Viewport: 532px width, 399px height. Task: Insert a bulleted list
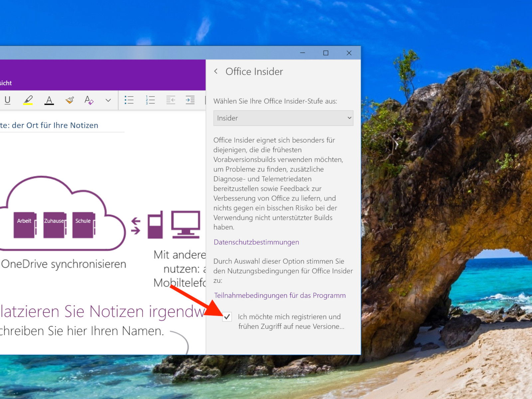(129, 100)
